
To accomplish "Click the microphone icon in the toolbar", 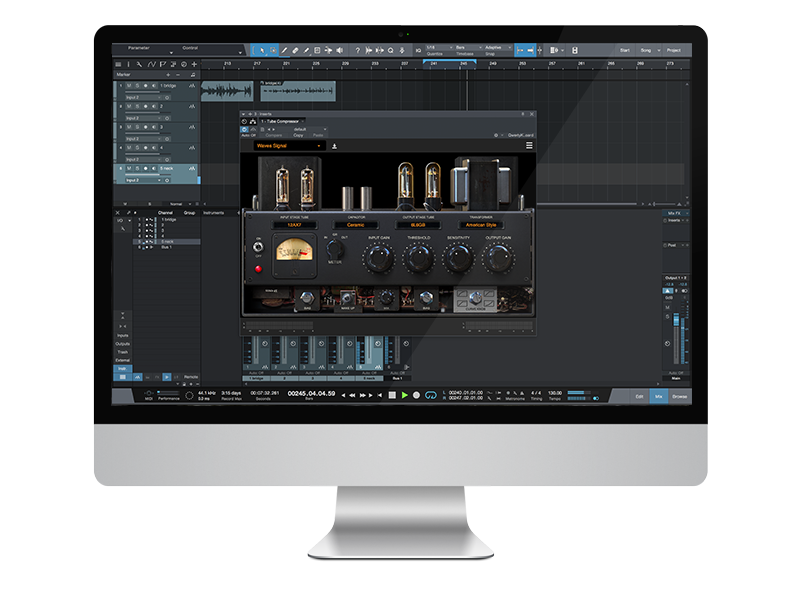I will click(x=402, y=51).
